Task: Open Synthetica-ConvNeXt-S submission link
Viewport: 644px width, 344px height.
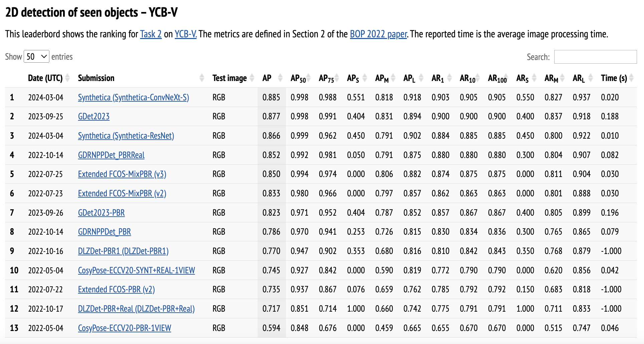Action: (x=133, y=97)
